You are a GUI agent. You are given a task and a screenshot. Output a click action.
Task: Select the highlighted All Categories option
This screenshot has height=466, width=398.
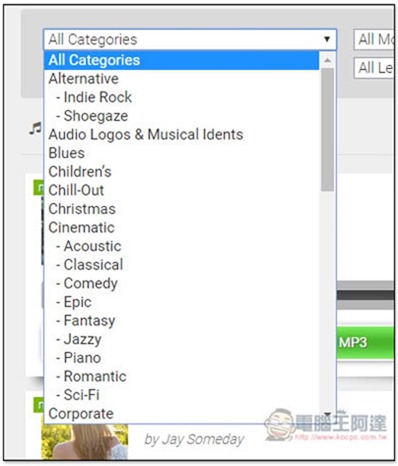click(x=182, y=60)
